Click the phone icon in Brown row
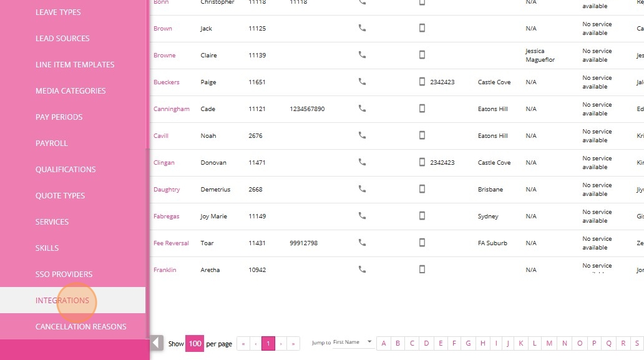The width and height of the screenshot is (644, 360). tap(362, 28)
